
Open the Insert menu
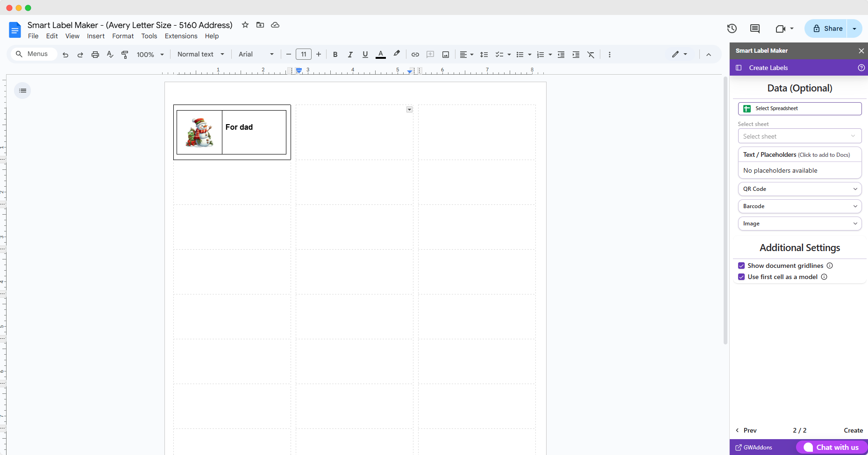tap(96, 36)
